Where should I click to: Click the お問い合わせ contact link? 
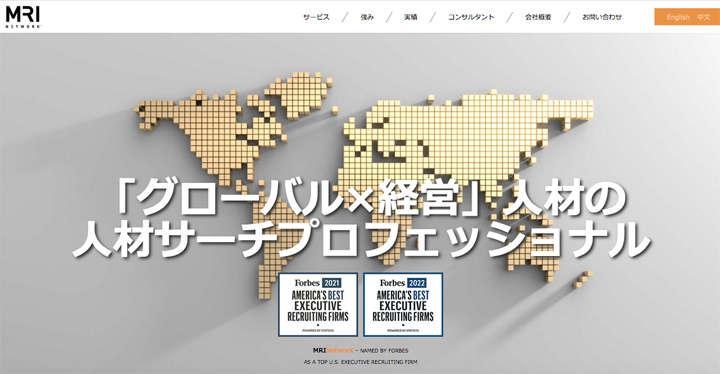[x=602, y=17]
